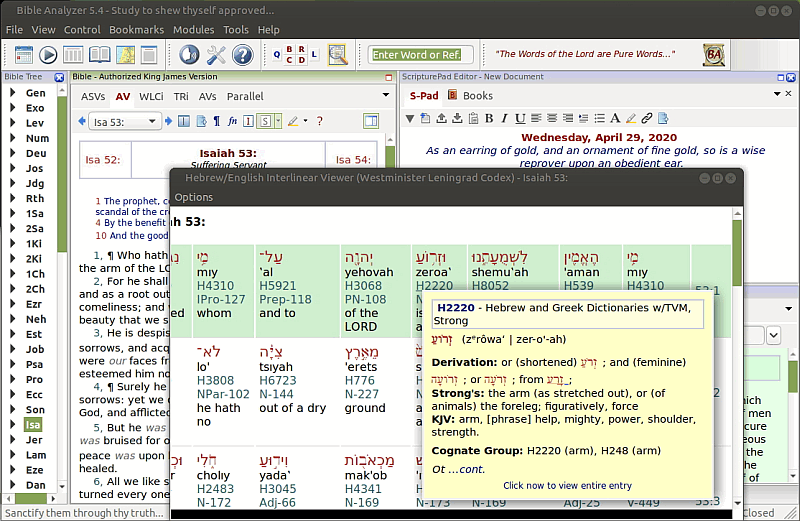Open the help question mark icon
The width and height of the screenshot is (800, 521).
coord(242,55)
